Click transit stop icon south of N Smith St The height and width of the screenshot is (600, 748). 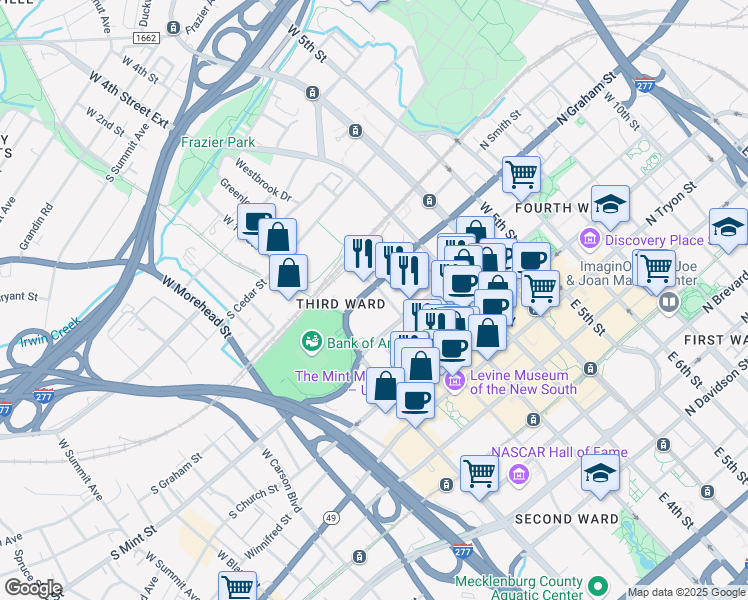click(429, 201)
